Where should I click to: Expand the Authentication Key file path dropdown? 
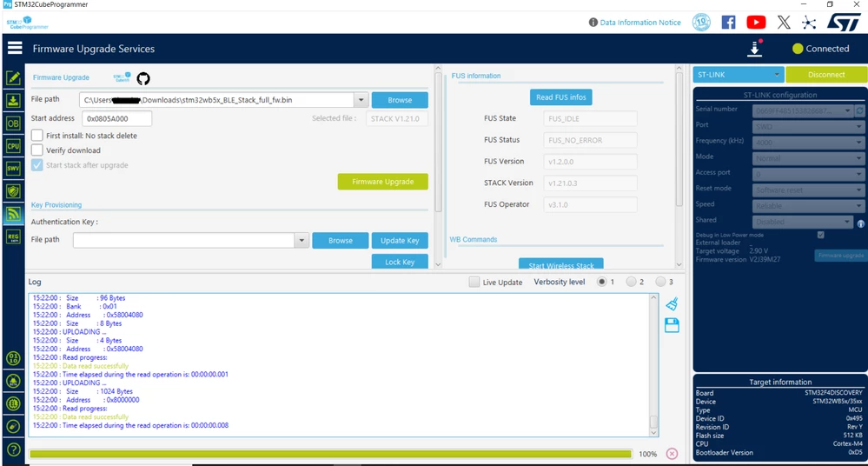tap(301, 241)
